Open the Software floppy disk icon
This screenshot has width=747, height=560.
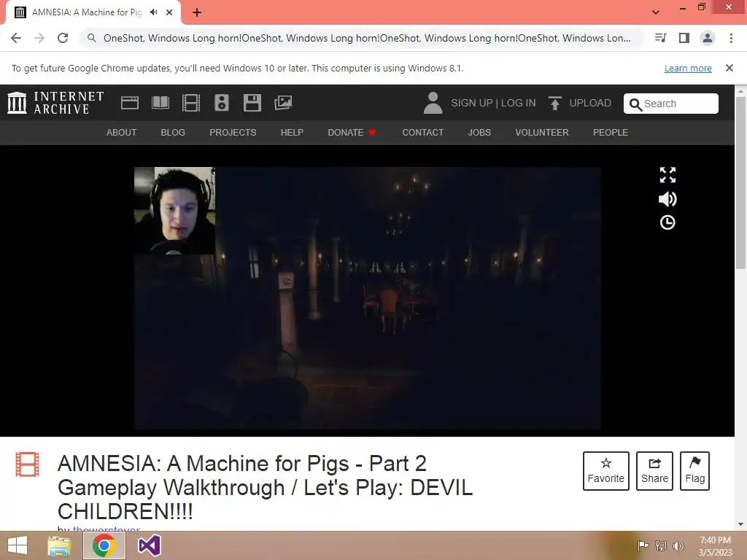[x=252, y=103]
